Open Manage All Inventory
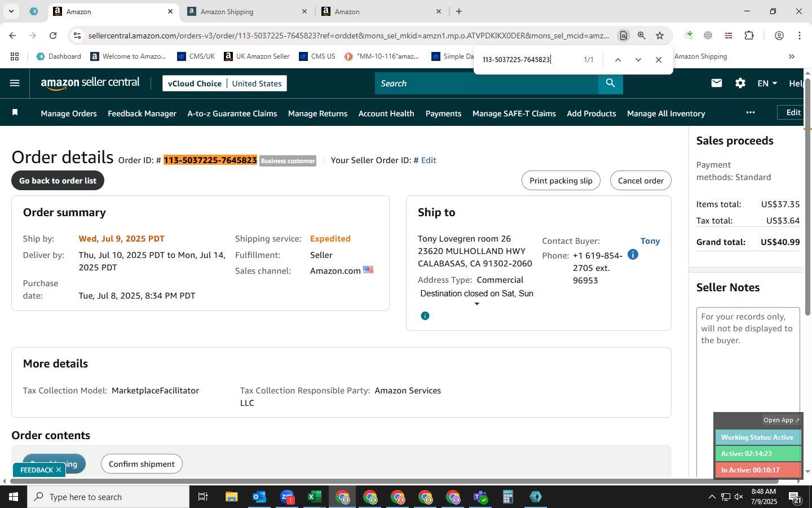812x508 pixels. 666,113
